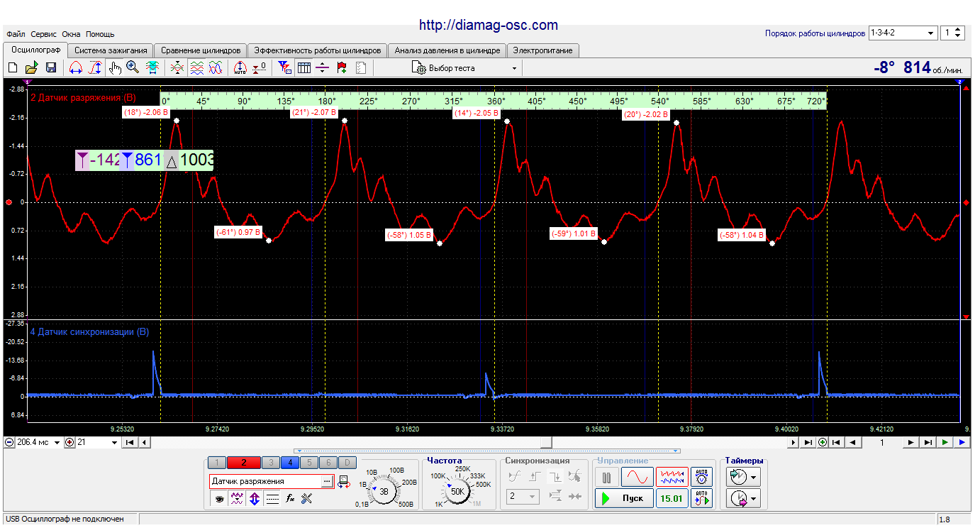Activate the hand pan tool
The height and width of the screenshot is (528, 980).
(115, 68)
